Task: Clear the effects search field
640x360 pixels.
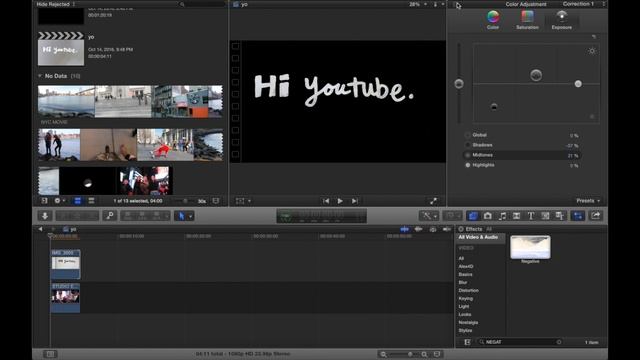Action: (x=559, y=342)
